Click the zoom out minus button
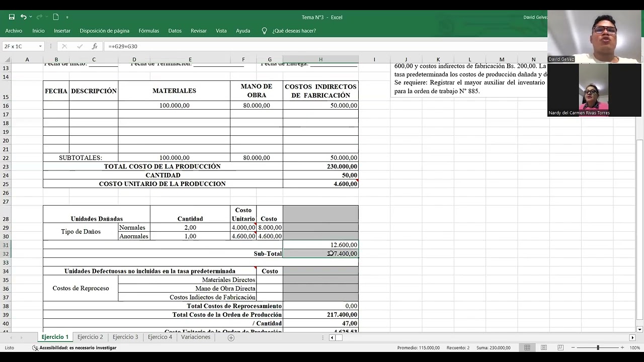 click(574, 347)
